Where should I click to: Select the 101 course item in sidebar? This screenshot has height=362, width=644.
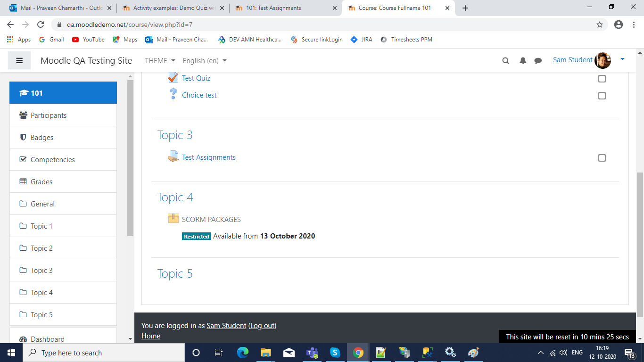pos(63,93)
